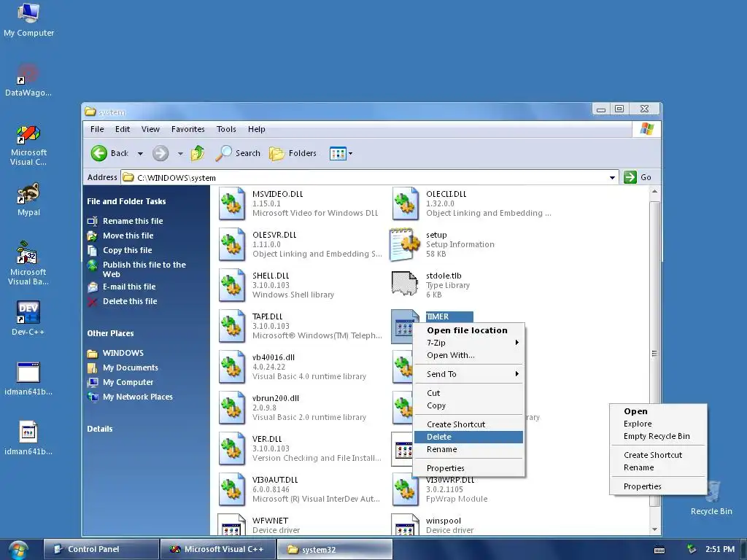Open the Views dropdown arrow
The width and height of the screenshot is (747, 560).
tap(351, 153)
